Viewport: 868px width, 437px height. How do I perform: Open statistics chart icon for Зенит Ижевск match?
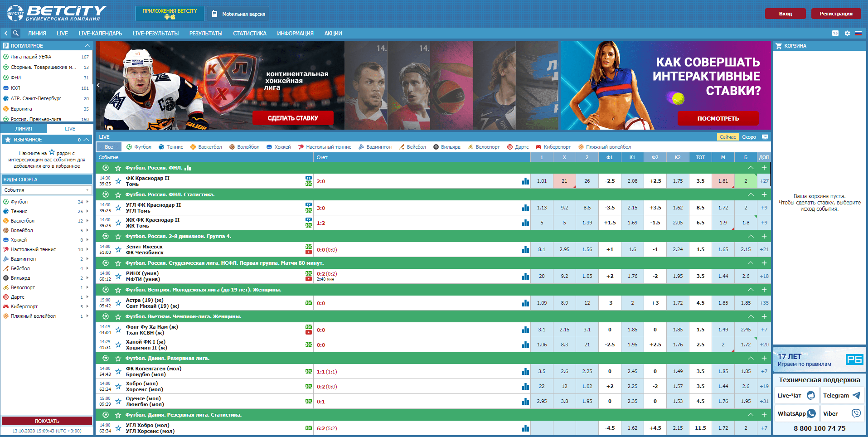[525, 249]
